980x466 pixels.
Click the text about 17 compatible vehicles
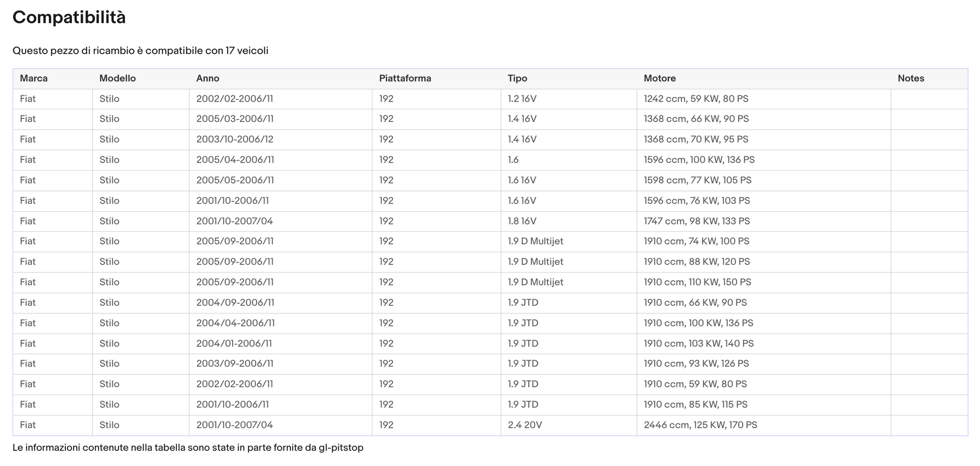coord(141,51)
